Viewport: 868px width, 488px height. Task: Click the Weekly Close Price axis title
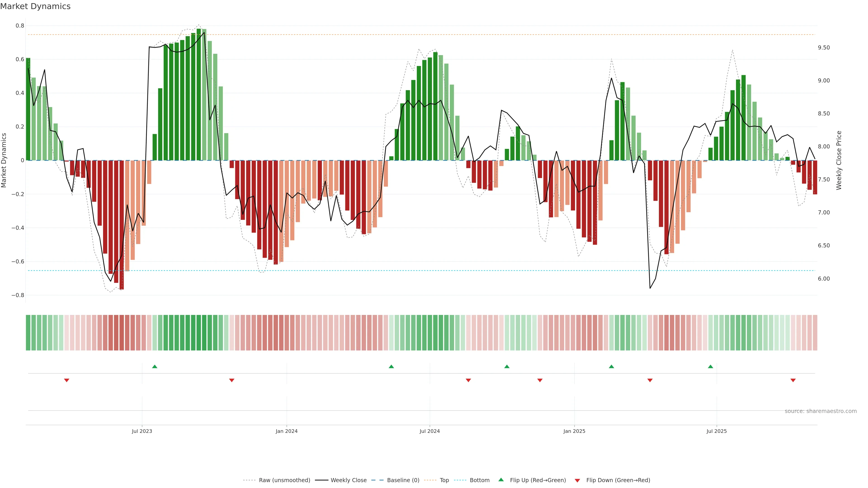coord(839,160)
